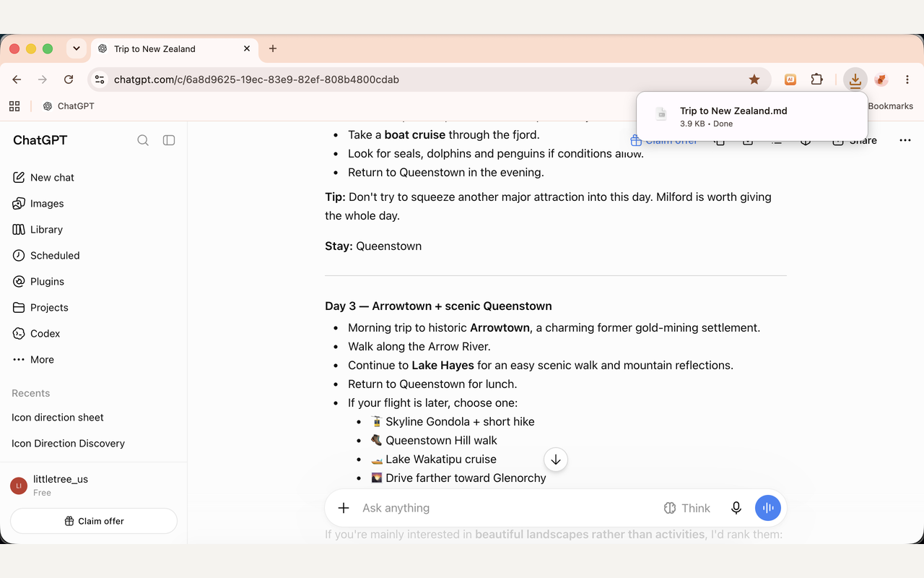Click the 'Walk along the Arrow River.' line
This screenshot has height=578, width=924.
pyautogui.click(x=419, y=347)
